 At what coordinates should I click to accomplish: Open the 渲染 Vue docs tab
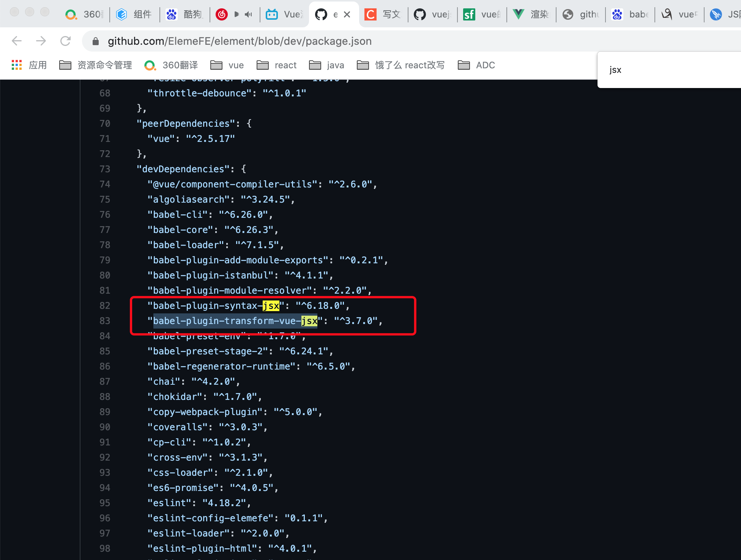(531, 14)
